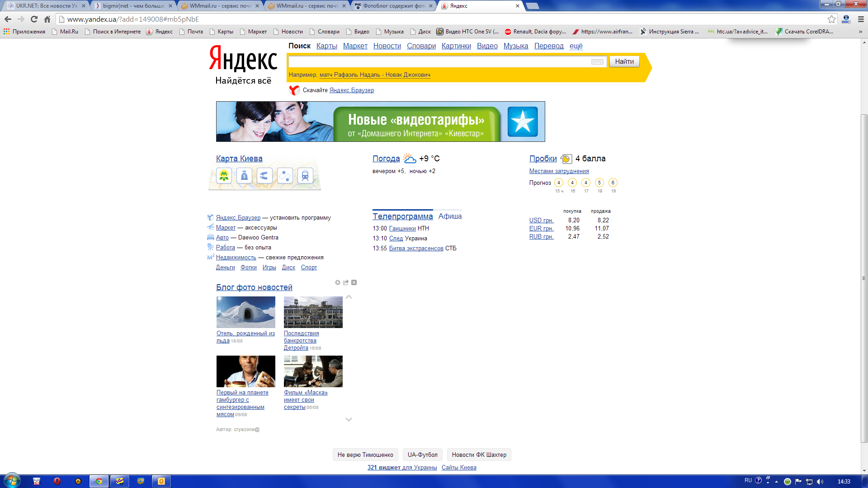Click the Найти search button

624,61
